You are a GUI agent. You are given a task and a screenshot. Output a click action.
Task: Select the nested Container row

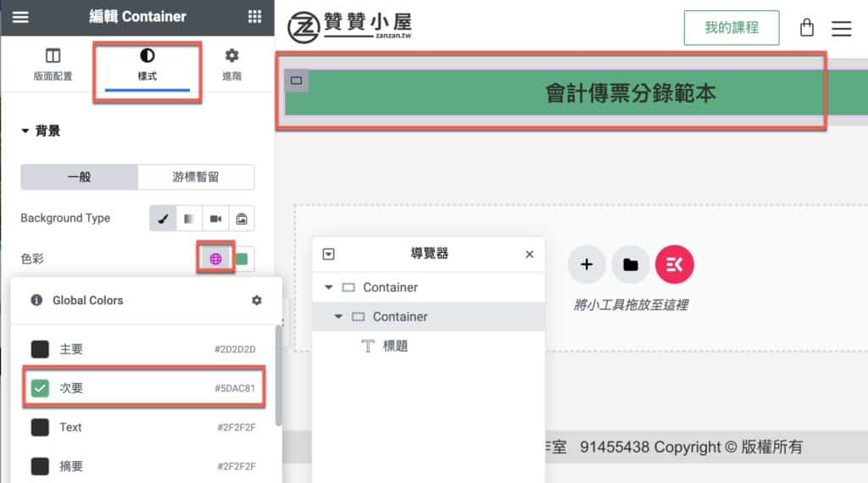[428, 316]
